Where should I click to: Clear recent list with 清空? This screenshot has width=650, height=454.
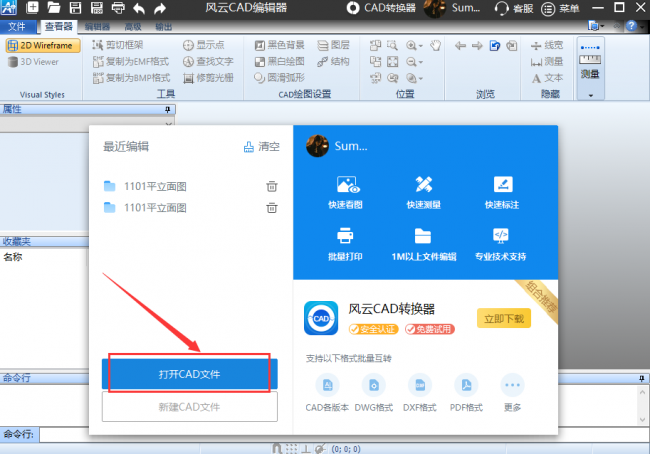click(x=262, y=146)
